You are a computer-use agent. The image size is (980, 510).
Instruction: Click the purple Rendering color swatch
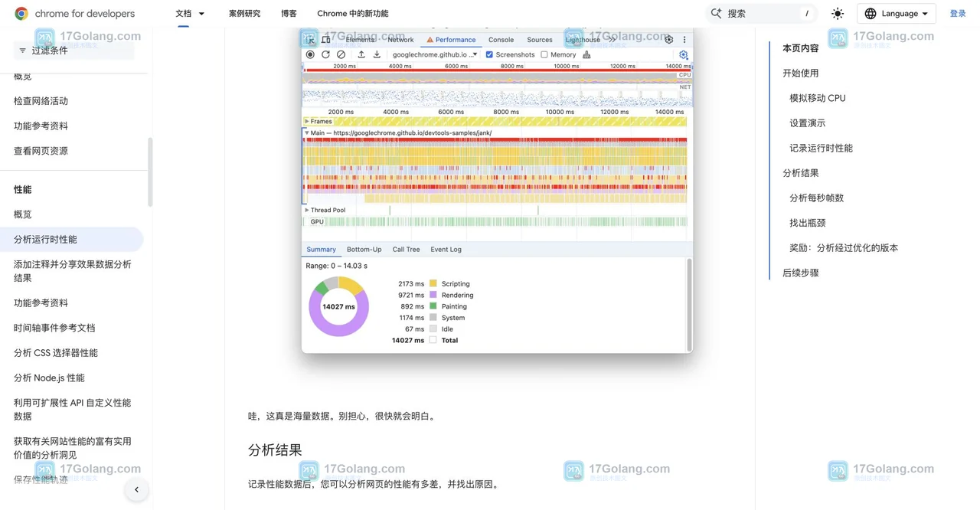pyautogui.click(x=433, y=295)
